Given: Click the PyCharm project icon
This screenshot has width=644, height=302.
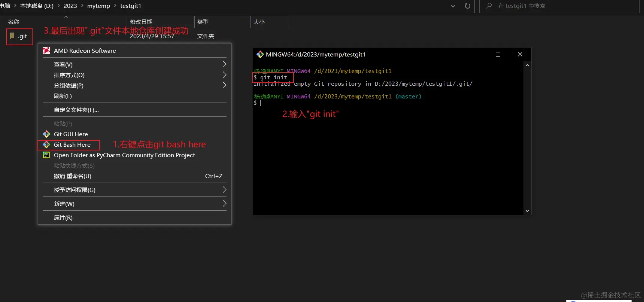Looking at the screenshot, I should click(x=46, y=155).
